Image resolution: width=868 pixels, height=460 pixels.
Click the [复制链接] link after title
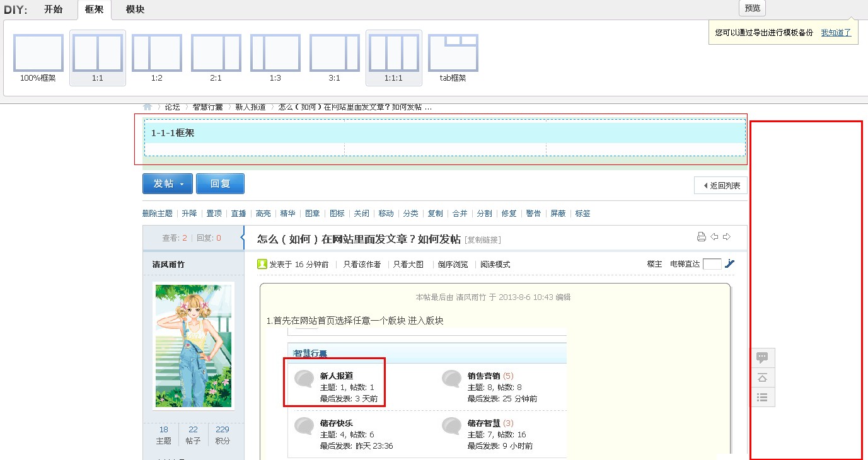pos(483,240)
